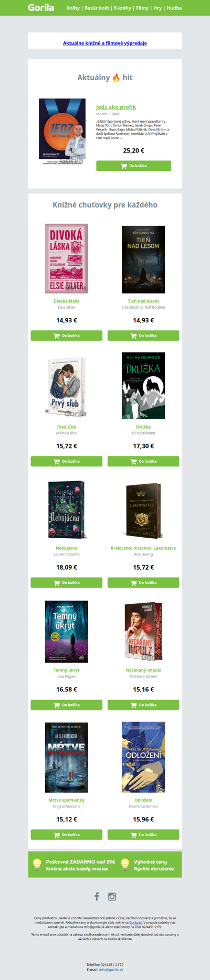Click the info@gorila.sk email link
Viewport: 210px width, 980px height.
tap(111, 970)
